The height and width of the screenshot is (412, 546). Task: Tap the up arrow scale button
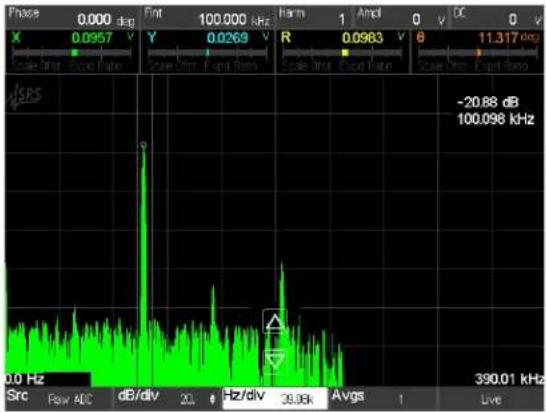pyautogui.click(x=275, y=321)
